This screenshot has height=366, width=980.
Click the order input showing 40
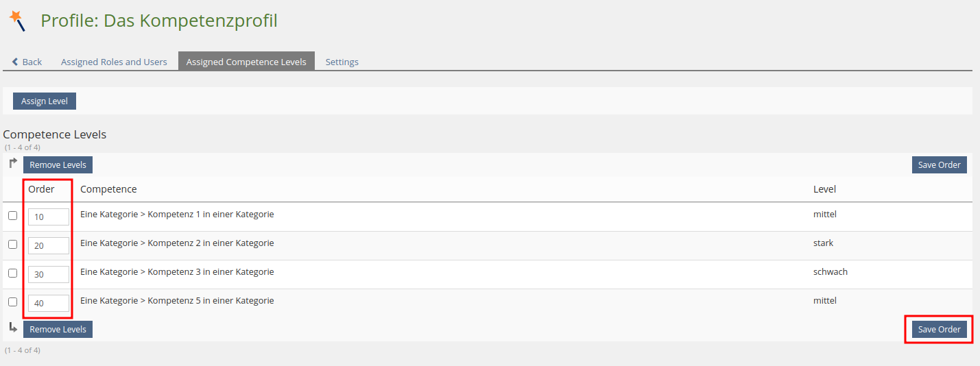pyautogui.click(x=48, y=304)
